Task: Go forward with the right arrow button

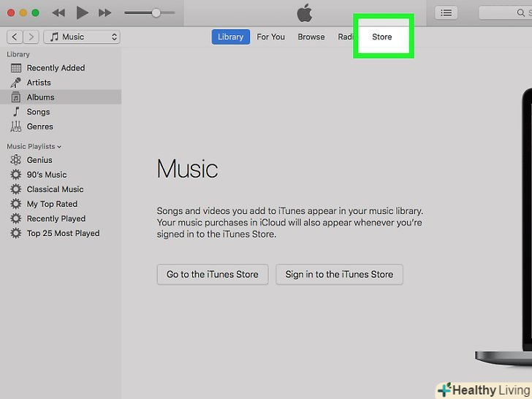Action: tap(31, 37)
